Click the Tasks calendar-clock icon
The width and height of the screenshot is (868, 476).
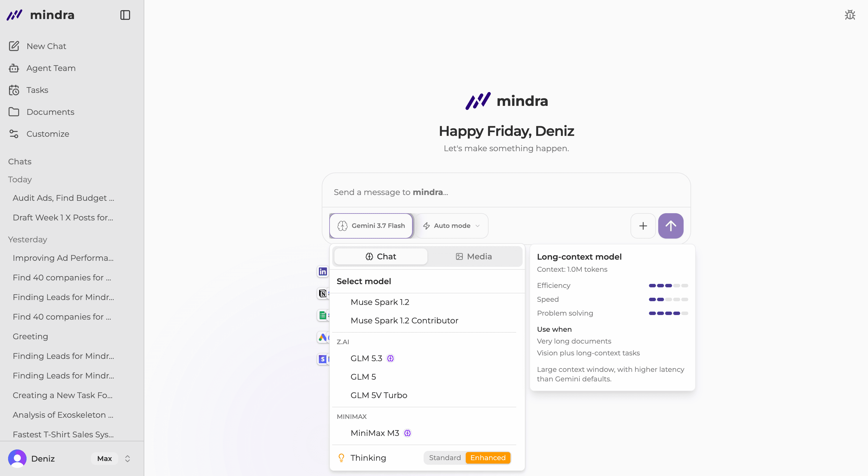pos(14,90)
